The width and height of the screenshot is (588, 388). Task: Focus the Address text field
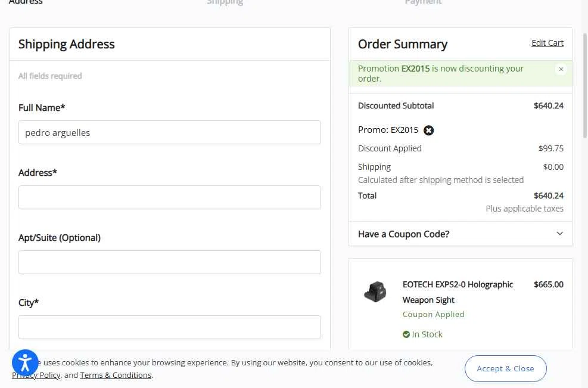[x=169, y=197]
